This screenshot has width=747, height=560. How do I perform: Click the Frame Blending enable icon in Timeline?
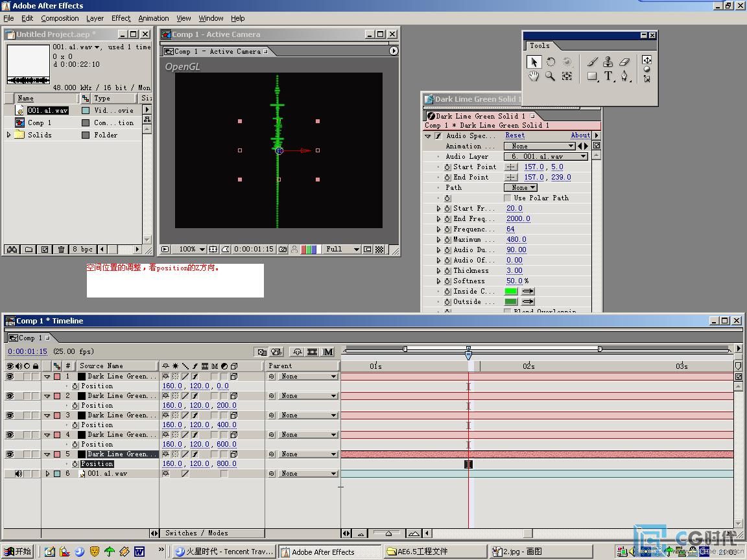tap(312, 352)
